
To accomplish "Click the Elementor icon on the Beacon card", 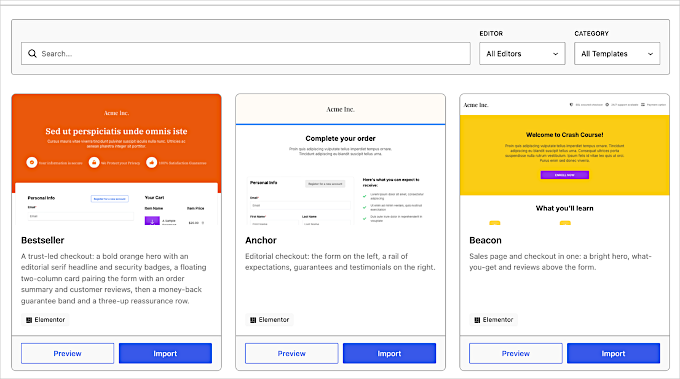I will pos(477,320).
